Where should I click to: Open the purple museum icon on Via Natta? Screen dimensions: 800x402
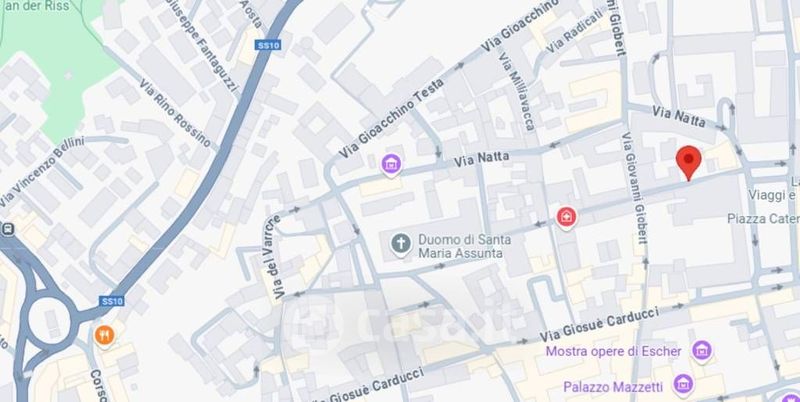point(391,165)
